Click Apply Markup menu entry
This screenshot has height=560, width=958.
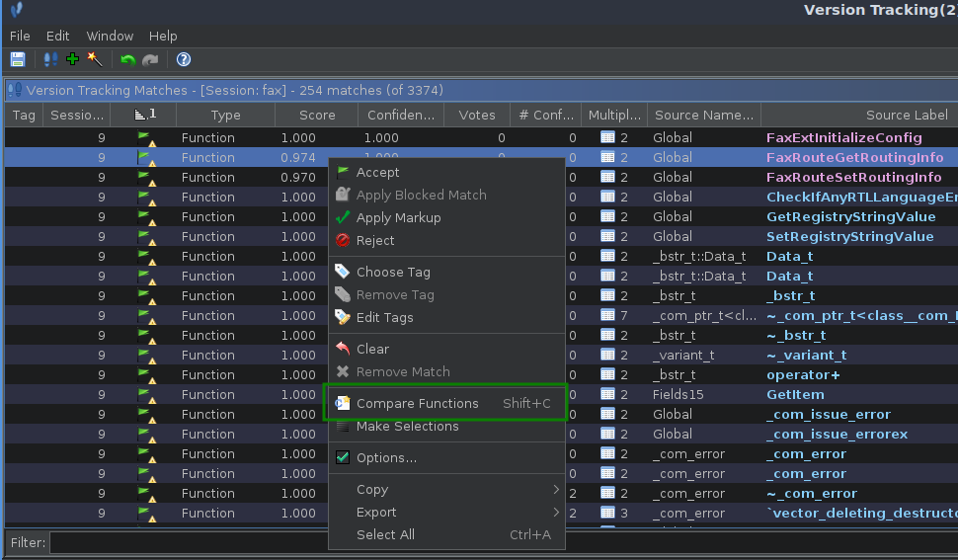398,218
